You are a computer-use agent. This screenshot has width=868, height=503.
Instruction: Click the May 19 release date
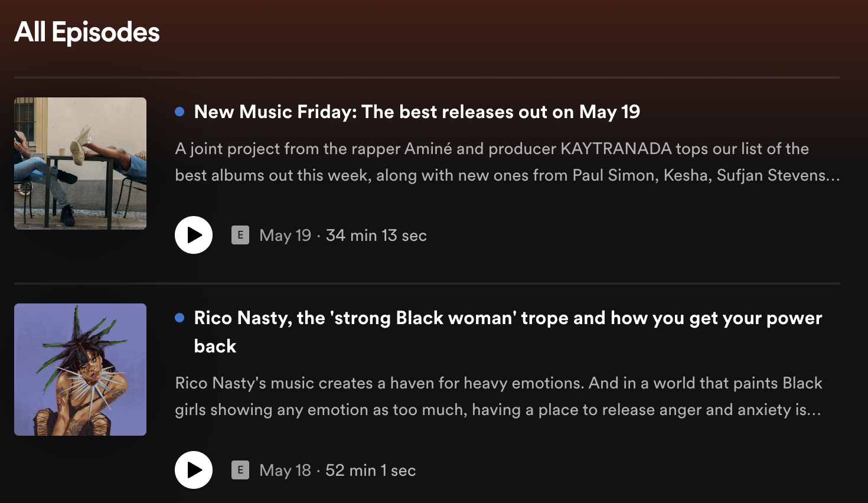click(285, 236)
